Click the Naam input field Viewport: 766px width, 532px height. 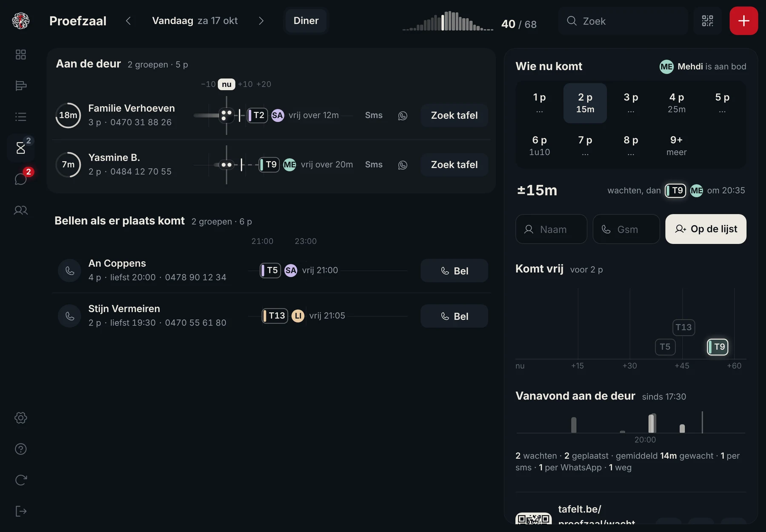click(551, 229)
